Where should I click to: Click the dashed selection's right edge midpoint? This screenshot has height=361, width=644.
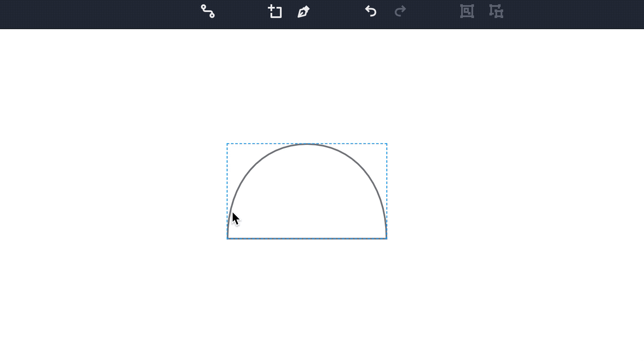pyautogui.click(x=387, y=191)
